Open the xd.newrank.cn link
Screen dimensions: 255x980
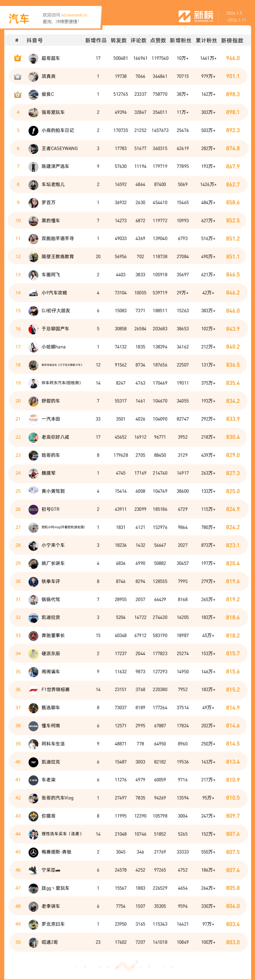click(74, 15)
